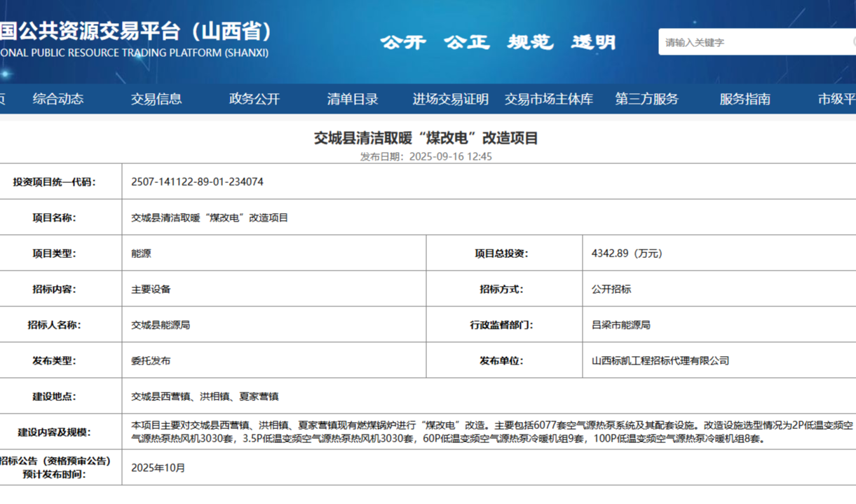
Task: Open the 清单目录 menu item
Action: (353, 99)
